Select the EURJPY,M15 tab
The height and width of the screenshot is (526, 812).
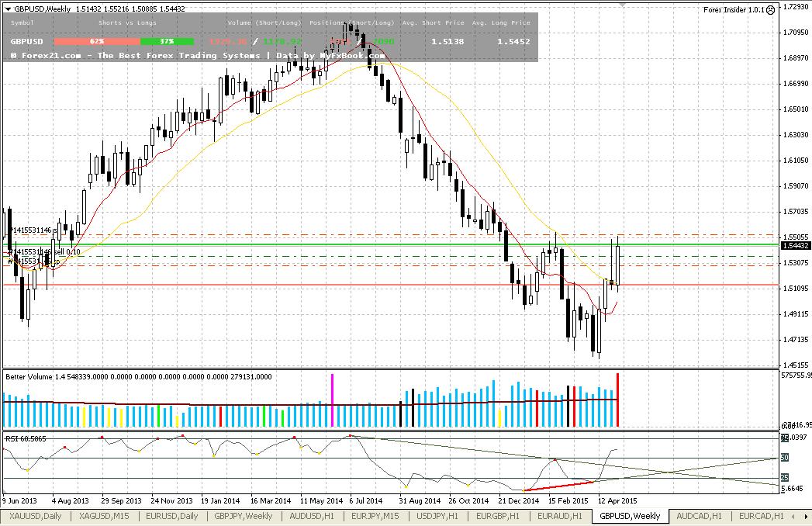pyautogui.click(x=375, y=516)
